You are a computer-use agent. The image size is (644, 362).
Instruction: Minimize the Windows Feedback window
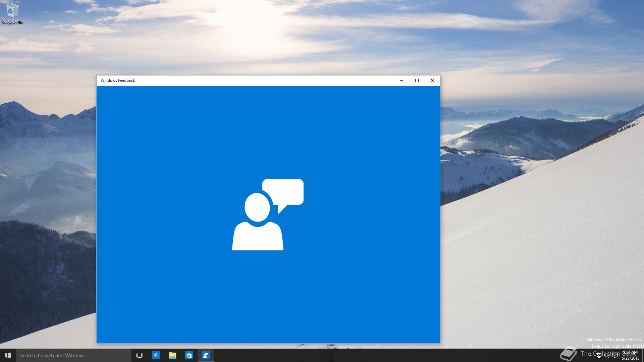[401, 80]
